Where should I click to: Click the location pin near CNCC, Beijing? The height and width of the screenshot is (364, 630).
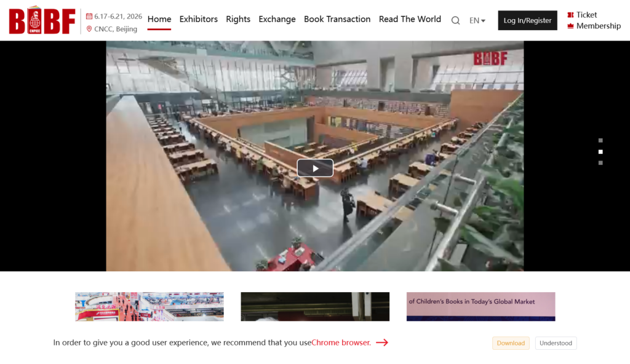(89, 29)
